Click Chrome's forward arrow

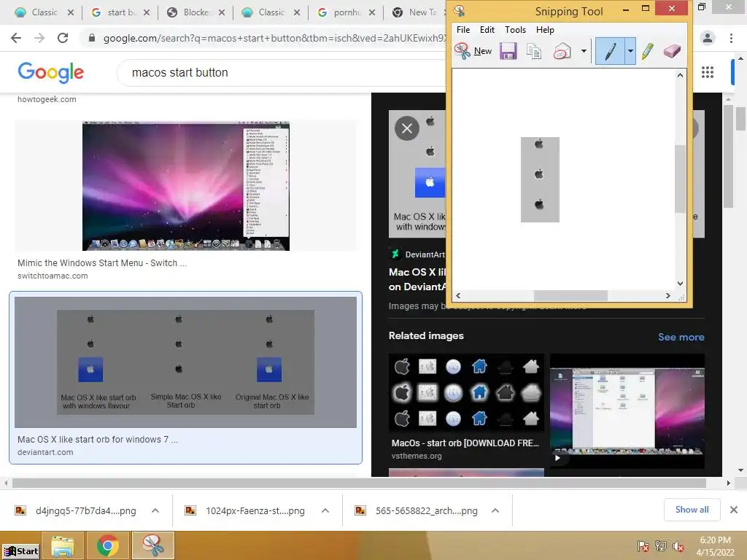point(39,38)
